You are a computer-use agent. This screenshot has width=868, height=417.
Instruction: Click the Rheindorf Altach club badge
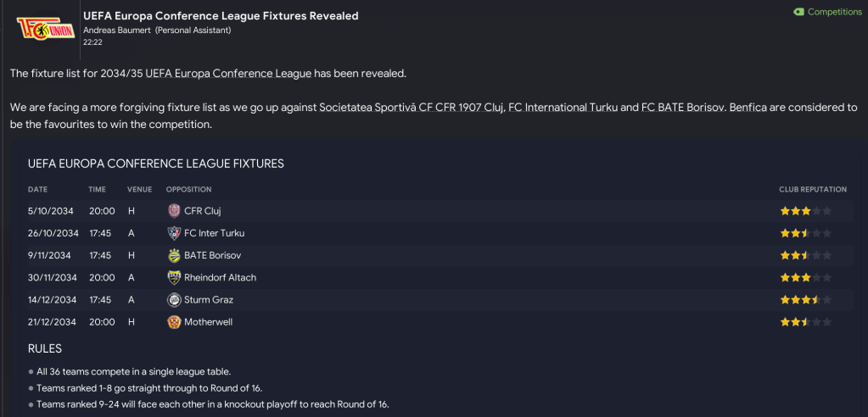pos(175,277)
